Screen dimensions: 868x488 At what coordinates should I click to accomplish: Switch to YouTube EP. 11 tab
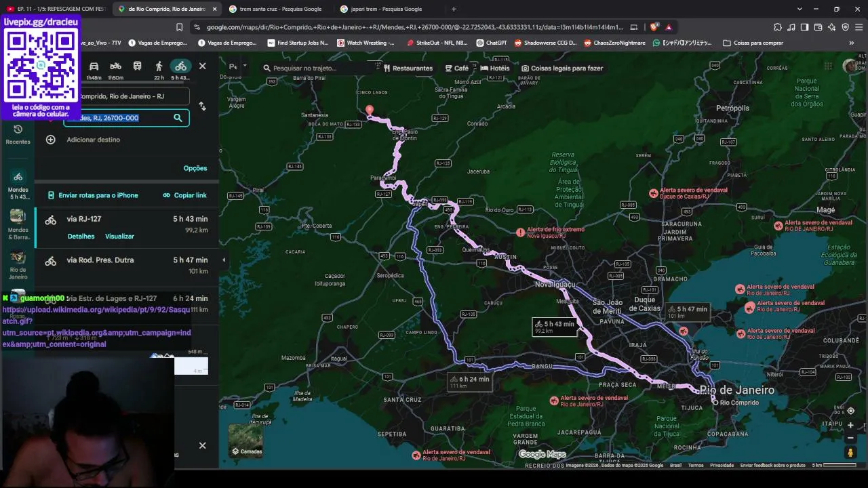(56, 9)
